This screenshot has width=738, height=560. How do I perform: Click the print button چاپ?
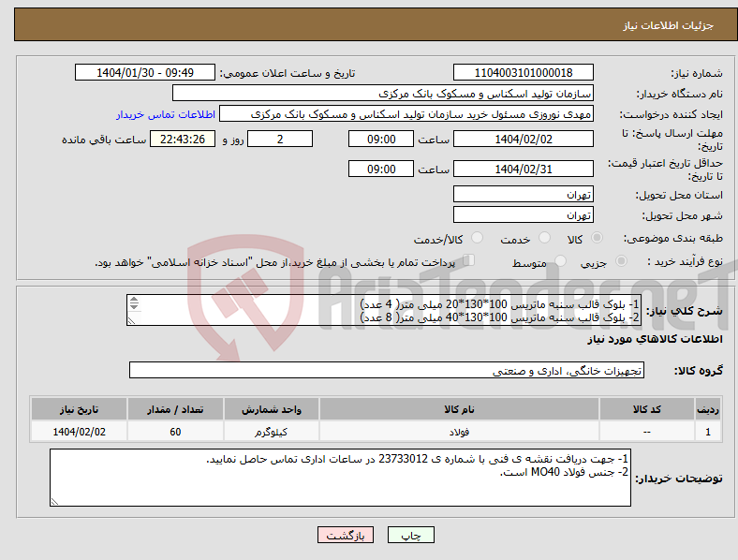[x=411, y=535]
